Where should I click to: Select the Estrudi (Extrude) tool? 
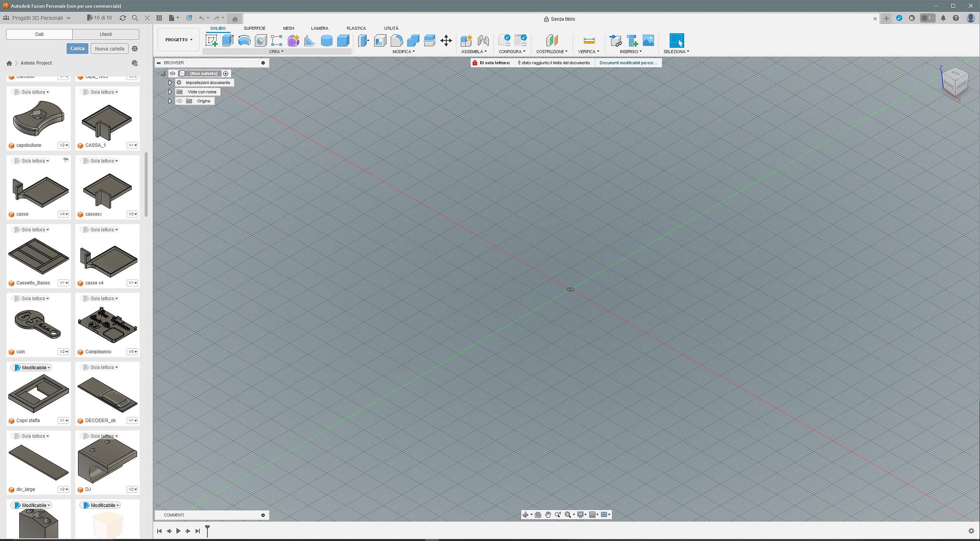pos(228,40)
